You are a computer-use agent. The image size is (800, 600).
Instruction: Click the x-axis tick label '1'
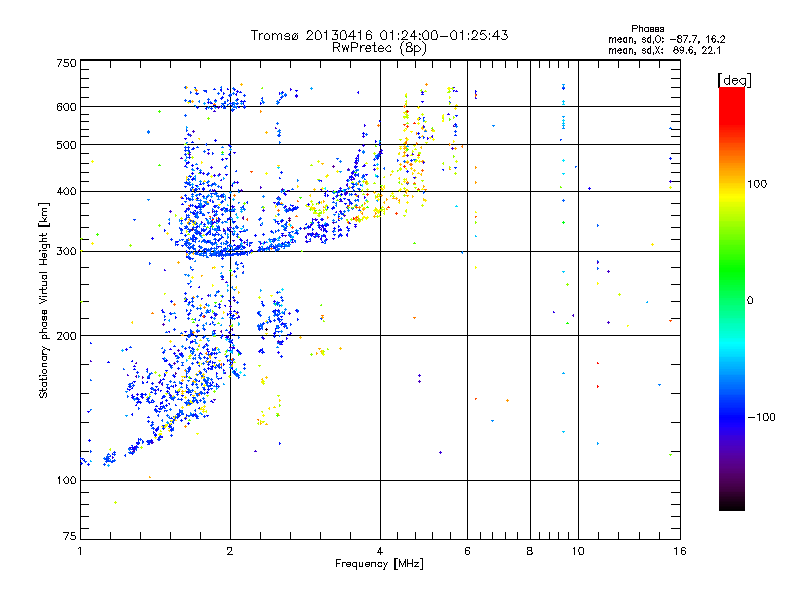tap(80, 551)
